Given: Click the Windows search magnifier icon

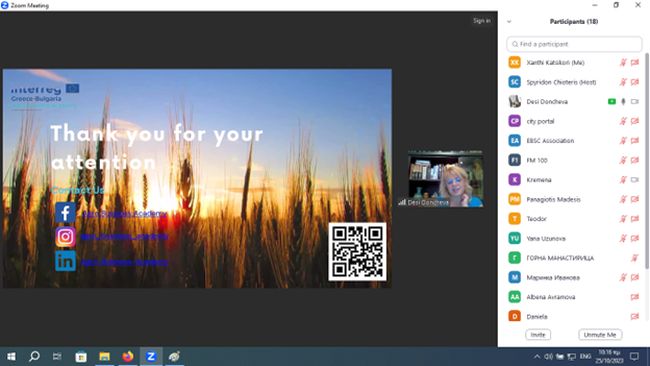Looking at the screenshot, I should pos(34,356).
